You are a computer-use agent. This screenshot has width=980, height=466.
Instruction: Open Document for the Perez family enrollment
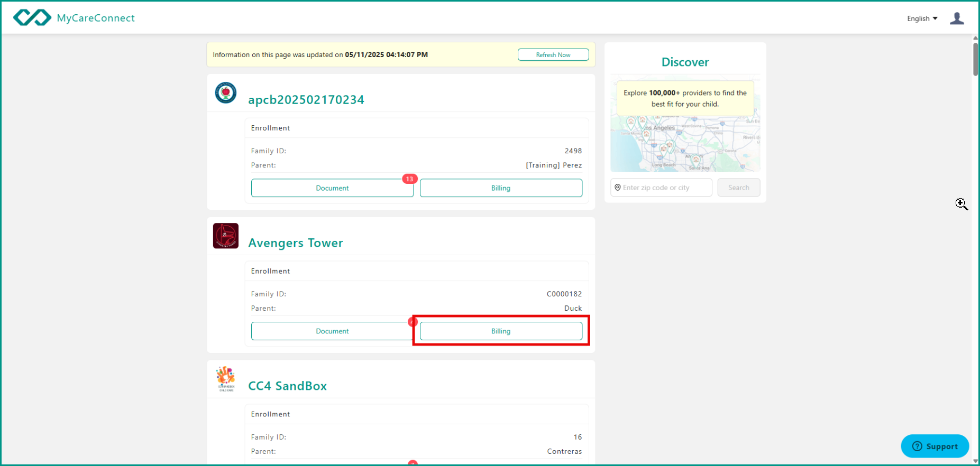[332, 188]
